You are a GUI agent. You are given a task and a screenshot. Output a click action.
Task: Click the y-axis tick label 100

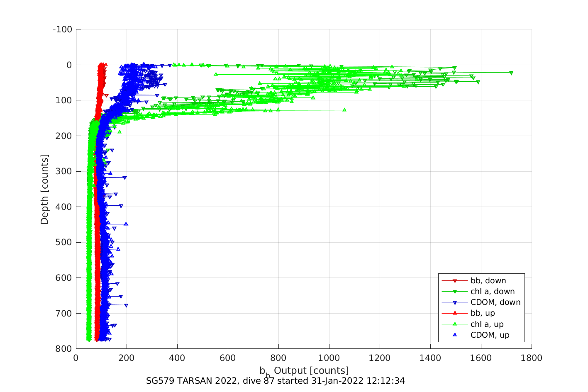(x=64, y=100)
